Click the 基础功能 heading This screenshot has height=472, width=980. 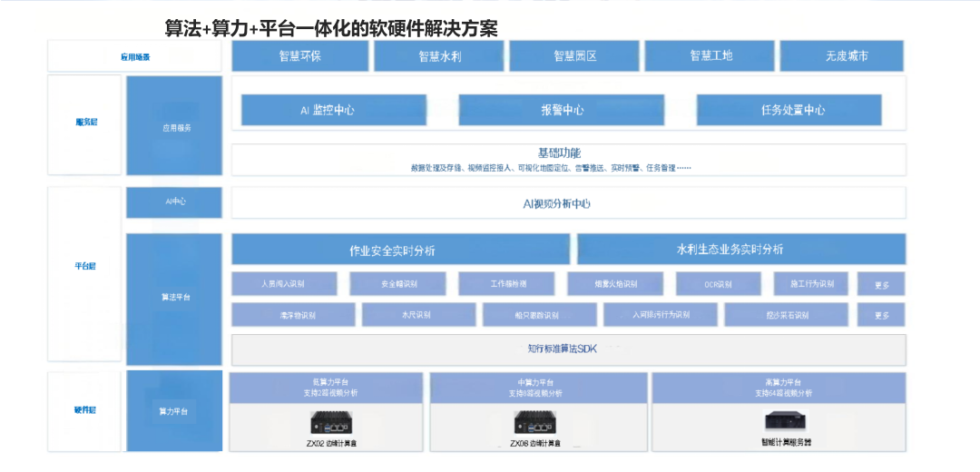click(x=559, y=152)
